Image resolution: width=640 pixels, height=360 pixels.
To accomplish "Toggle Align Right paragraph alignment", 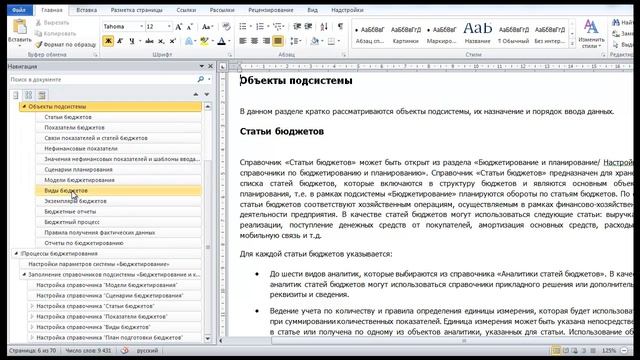I will [x=266, y=41].
